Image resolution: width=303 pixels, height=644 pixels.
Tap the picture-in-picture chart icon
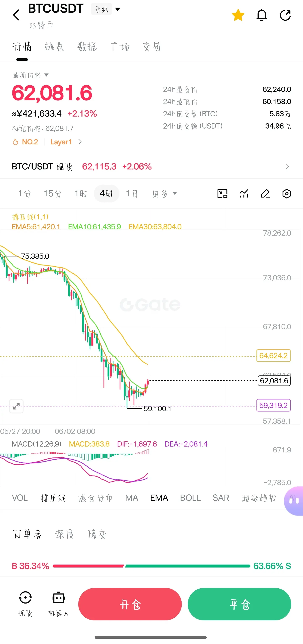click(222, 194)
